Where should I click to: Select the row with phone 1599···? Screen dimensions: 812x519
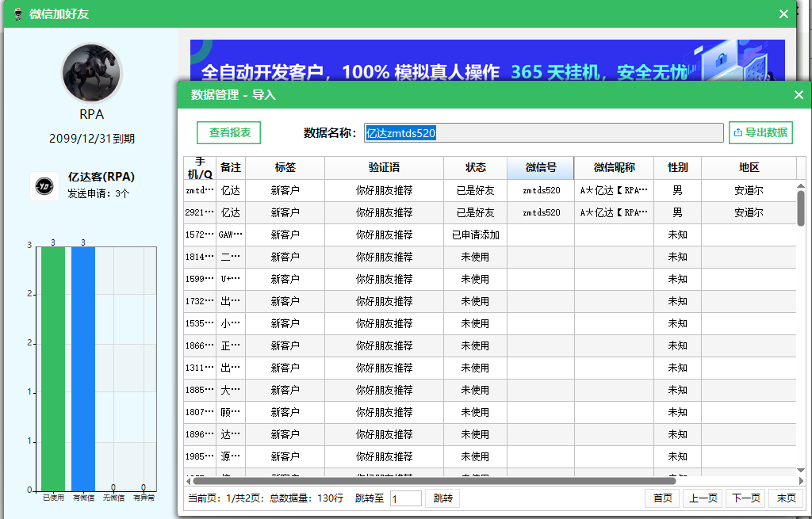tap(490, 280)
